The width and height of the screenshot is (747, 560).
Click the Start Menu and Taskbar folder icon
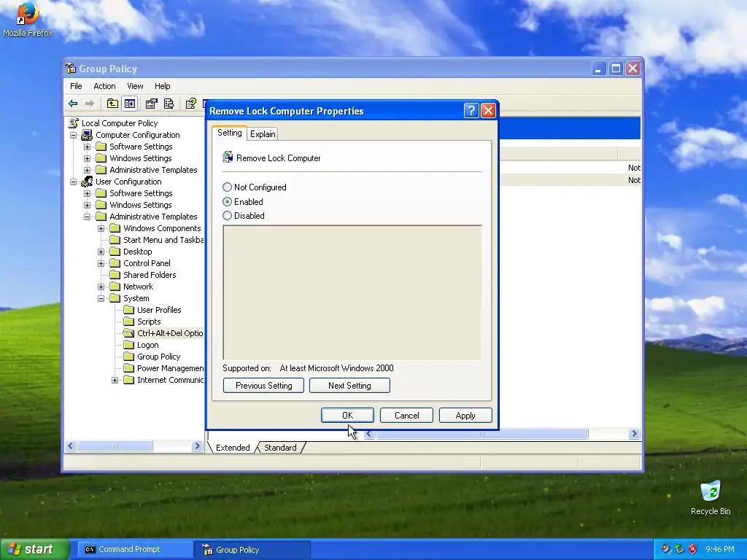click(x=115, y=239)
